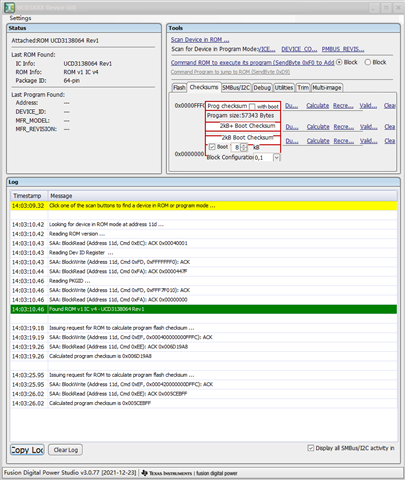Click the Fusion Digital Power Studio version text

point(70,473)
